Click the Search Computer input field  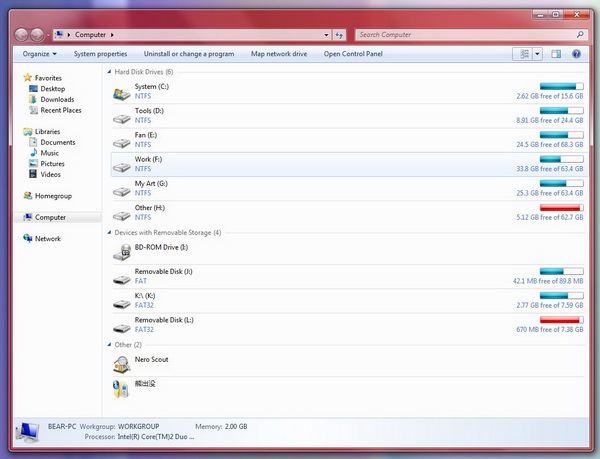click(463, 35)
